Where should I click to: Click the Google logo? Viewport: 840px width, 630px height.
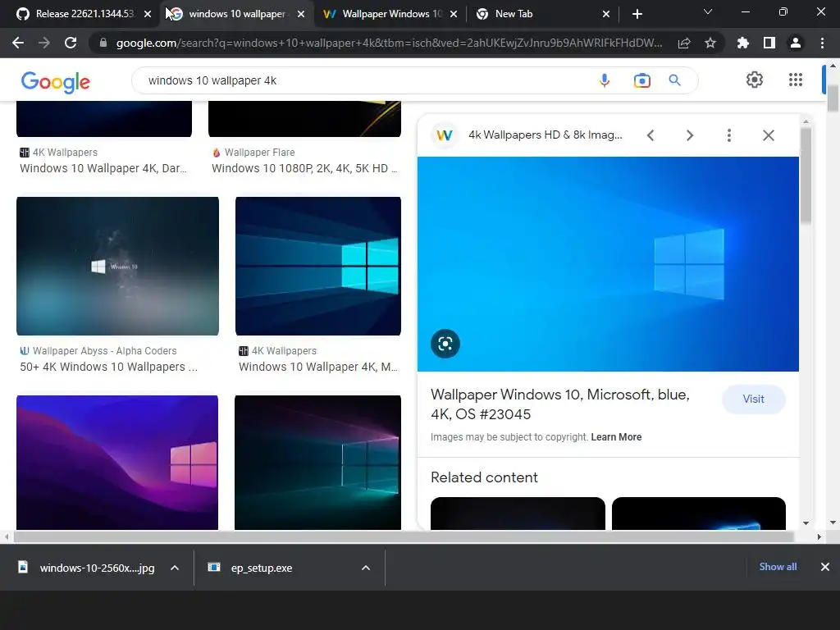[x=56, y=82]
